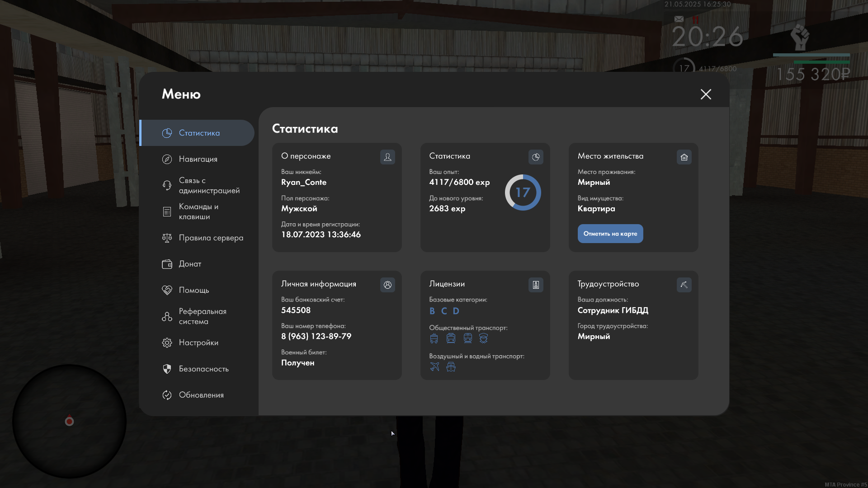Click the profile icon in О персонаже card

click(387, 157)
